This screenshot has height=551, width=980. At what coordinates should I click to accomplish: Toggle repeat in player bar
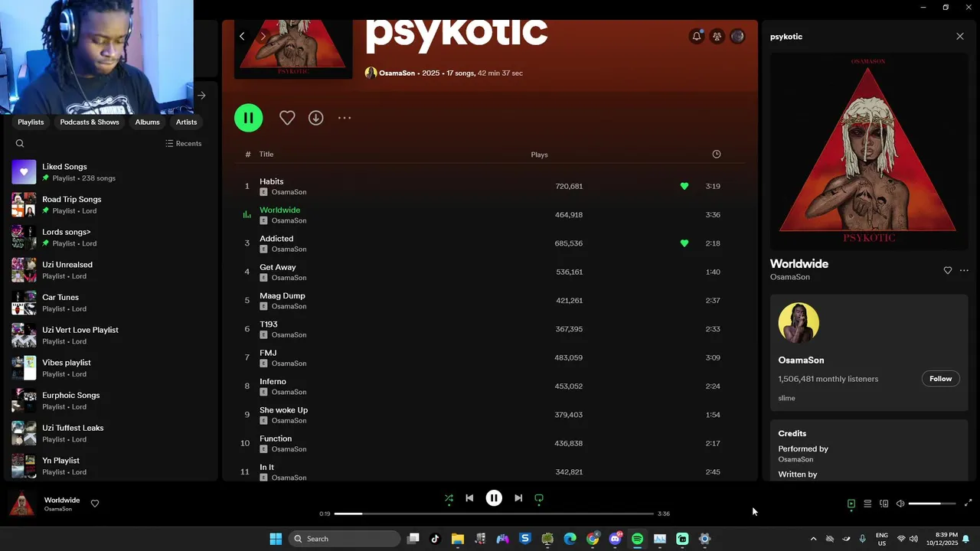[539, 498]
